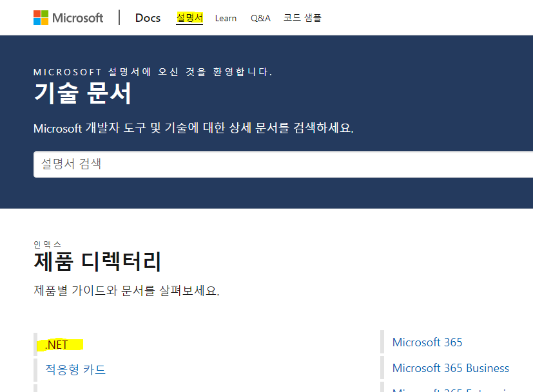Focus the 설명서 검색 search field

283,164
